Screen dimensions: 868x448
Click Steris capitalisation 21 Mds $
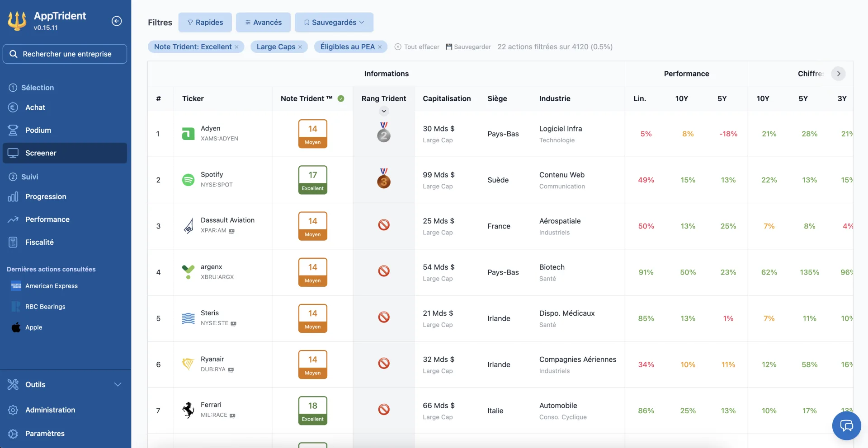[438, 313]
